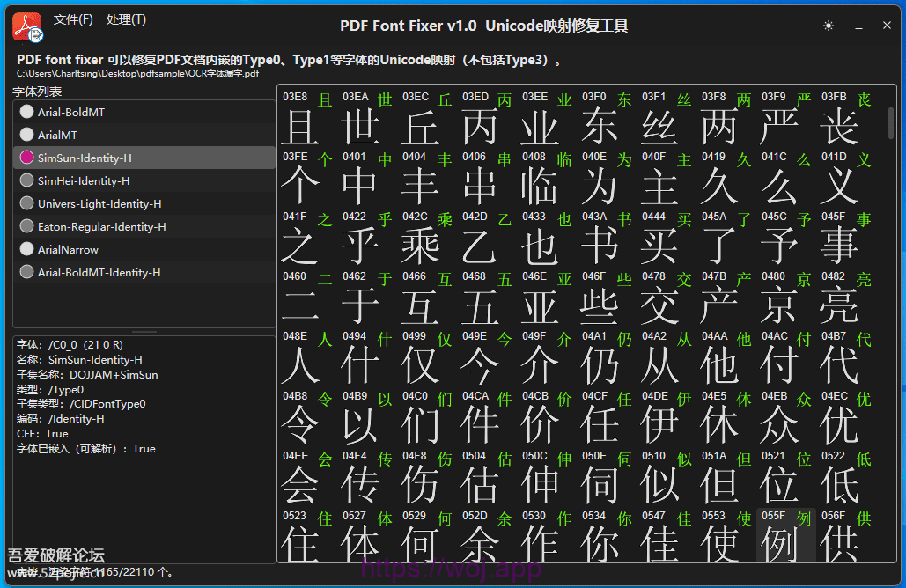906x588 pixels.
Task: Click the glyph grid vertical scrollbar
Action: pyautogui.click(x=890, y=123)
